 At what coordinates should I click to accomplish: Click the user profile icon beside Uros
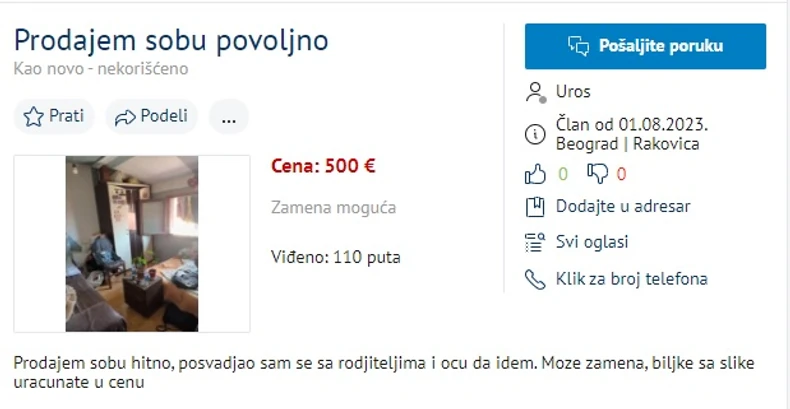[x=535, y=92]
